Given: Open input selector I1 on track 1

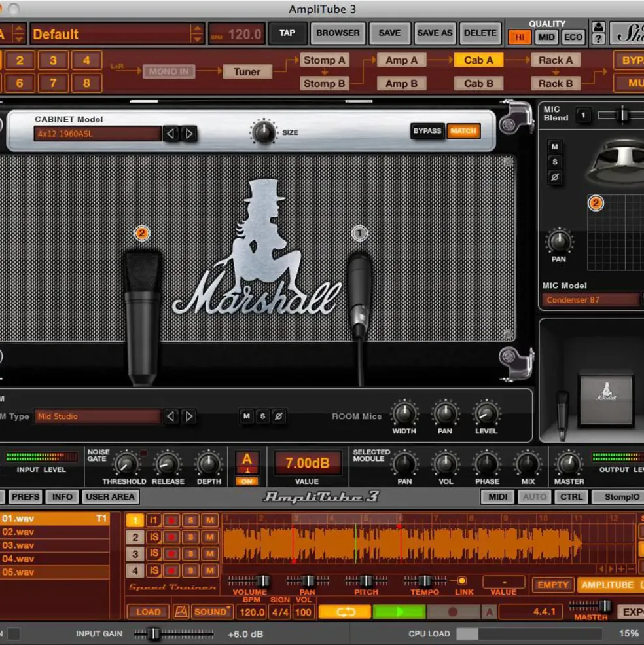Looking at the screenshot, I should (153, 521).
